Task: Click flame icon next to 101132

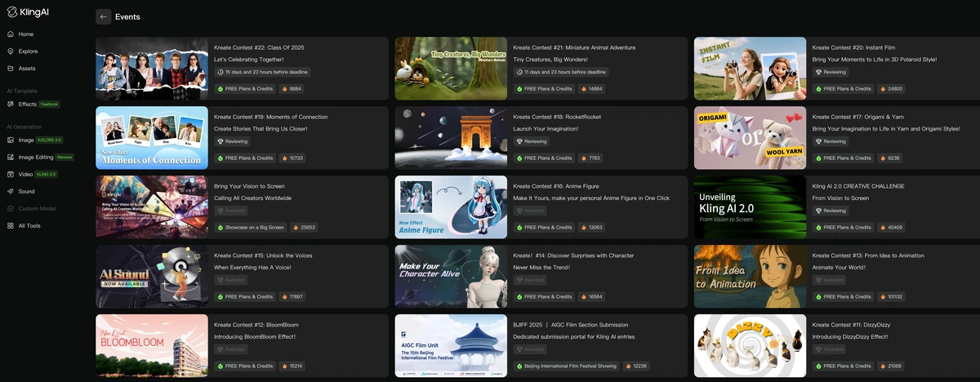Action: tap(883, 297)
